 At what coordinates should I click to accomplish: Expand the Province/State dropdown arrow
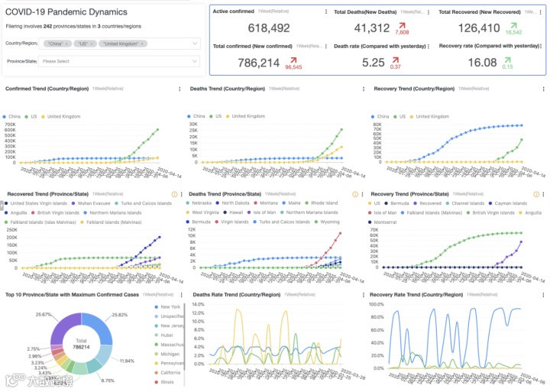pyautogui.click(x=195, y=61)
